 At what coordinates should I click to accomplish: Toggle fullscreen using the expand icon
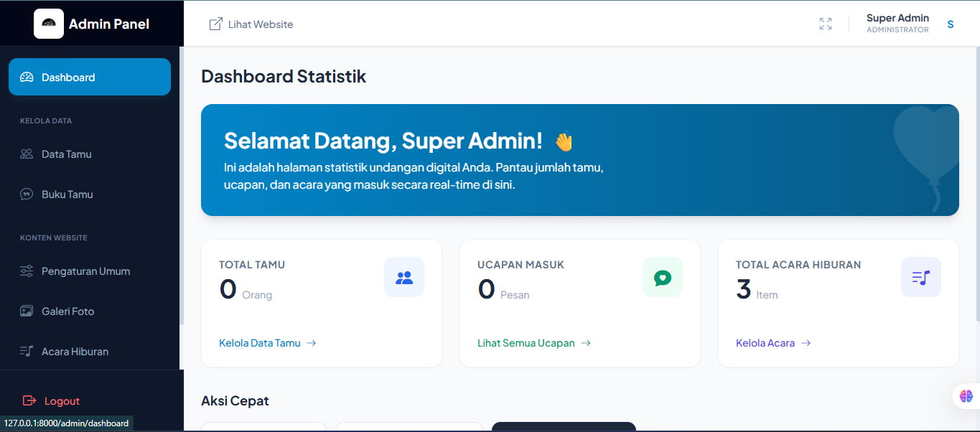(825, 23)
